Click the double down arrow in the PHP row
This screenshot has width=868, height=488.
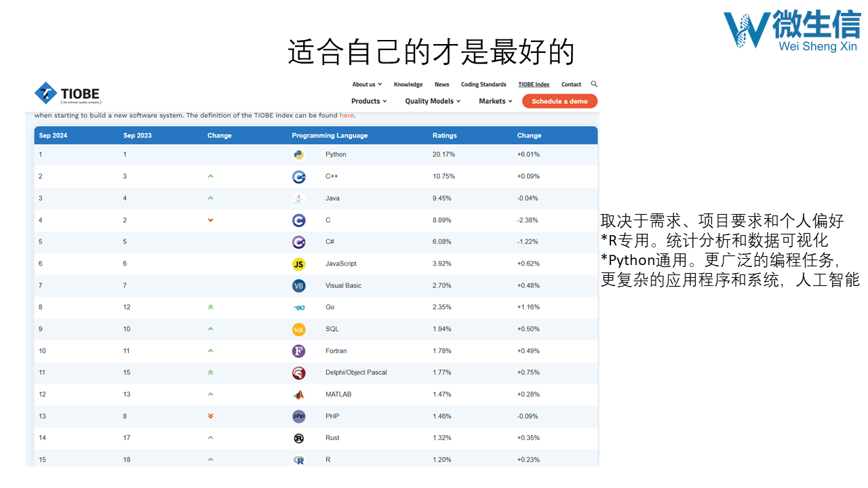coord(210,416)
